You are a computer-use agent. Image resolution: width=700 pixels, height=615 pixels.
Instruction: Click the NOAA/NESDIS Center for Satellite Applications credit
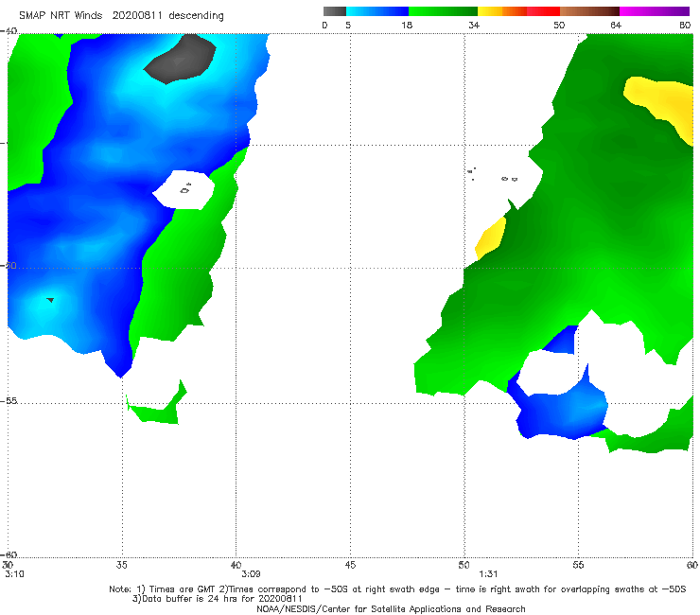click(x=391, y=608)
